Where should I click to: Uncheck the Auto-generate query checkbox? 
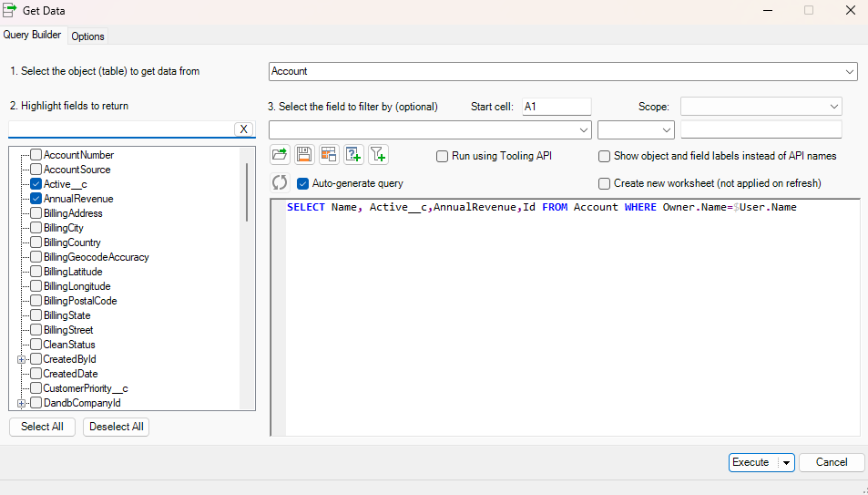[304, 183]
